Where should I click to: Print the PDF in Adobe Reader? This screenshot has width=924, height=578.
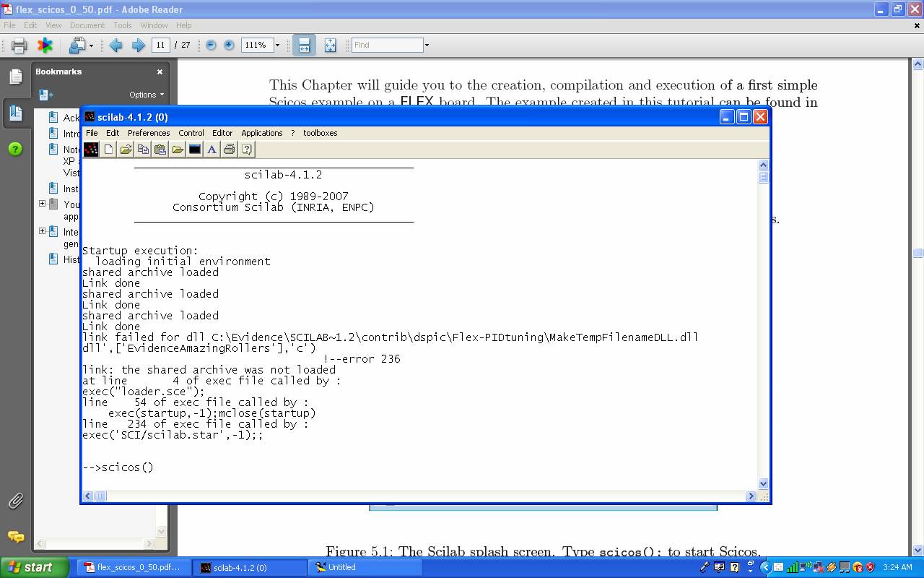19,45
